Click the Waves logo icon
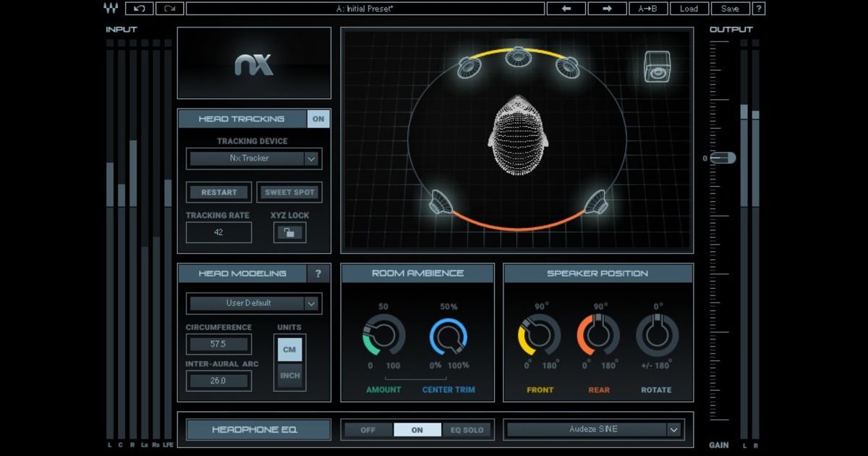868x456 pixels. (110, 9)
